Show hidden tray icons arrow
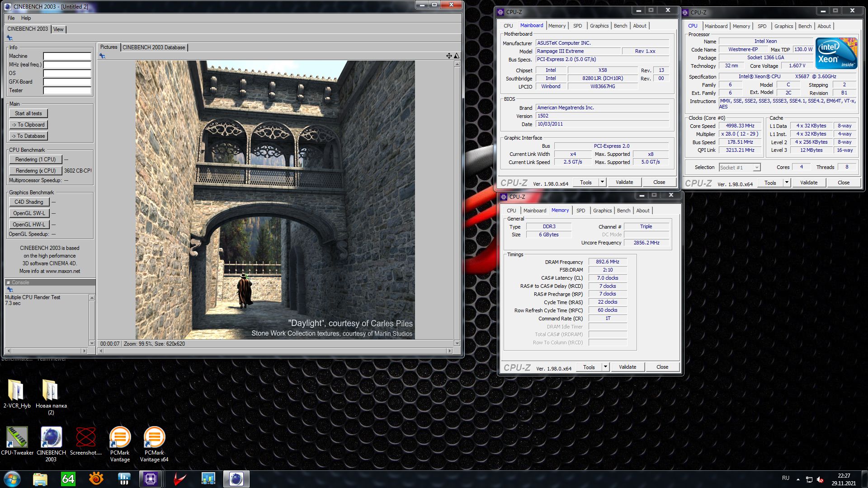868x488 pixels. point(798,479)
